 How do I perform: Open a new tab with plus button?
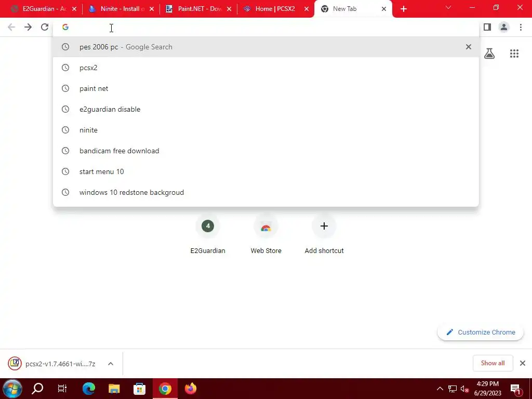(403, 9)
